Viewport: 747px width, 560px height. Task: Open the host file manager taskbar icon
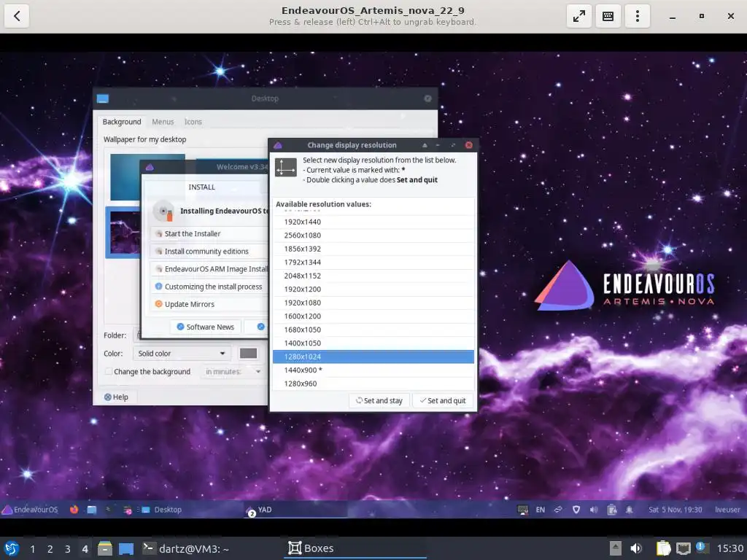coord(105,548)
